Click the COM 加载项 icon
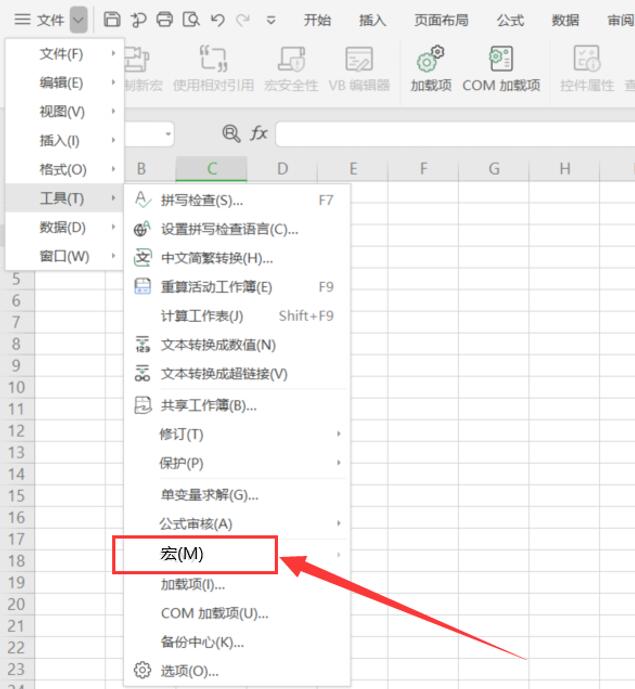 click(x=501, y=58)
